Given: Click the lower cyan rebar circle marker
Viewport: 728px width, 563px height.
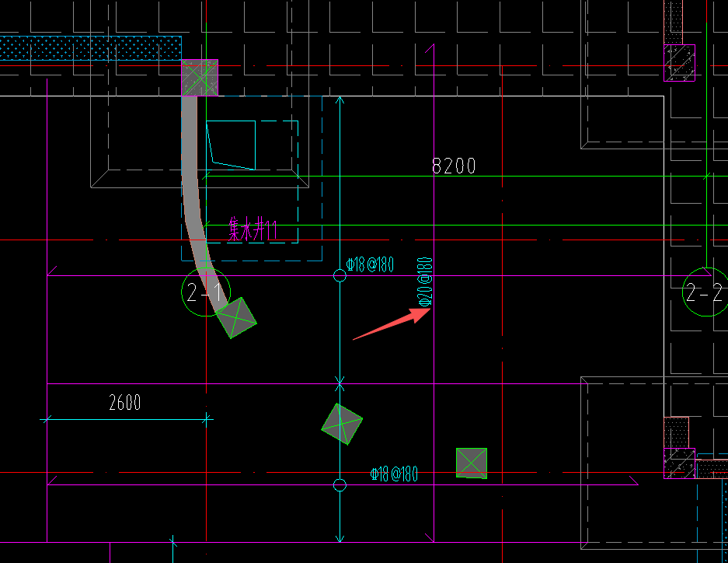Looking at the screenshot, I should point(340,485).
